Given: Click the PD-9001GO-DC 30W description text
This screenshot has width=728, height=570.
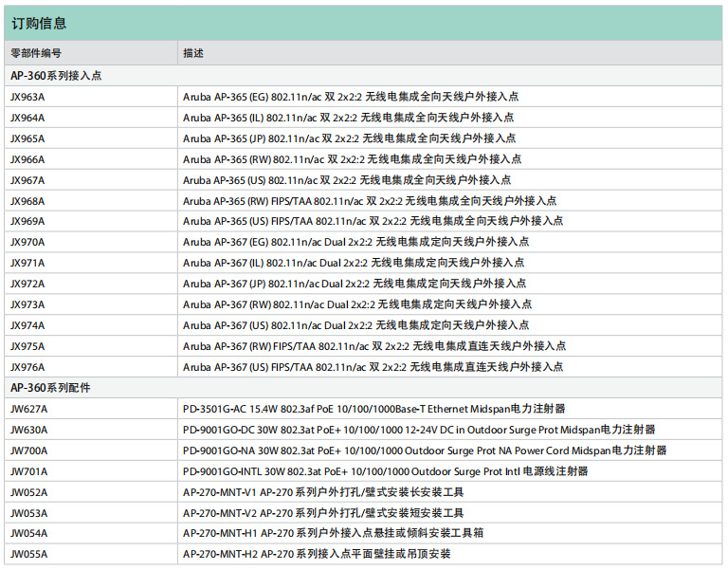Looking at the screenshot, I should [x=419, y=430].
